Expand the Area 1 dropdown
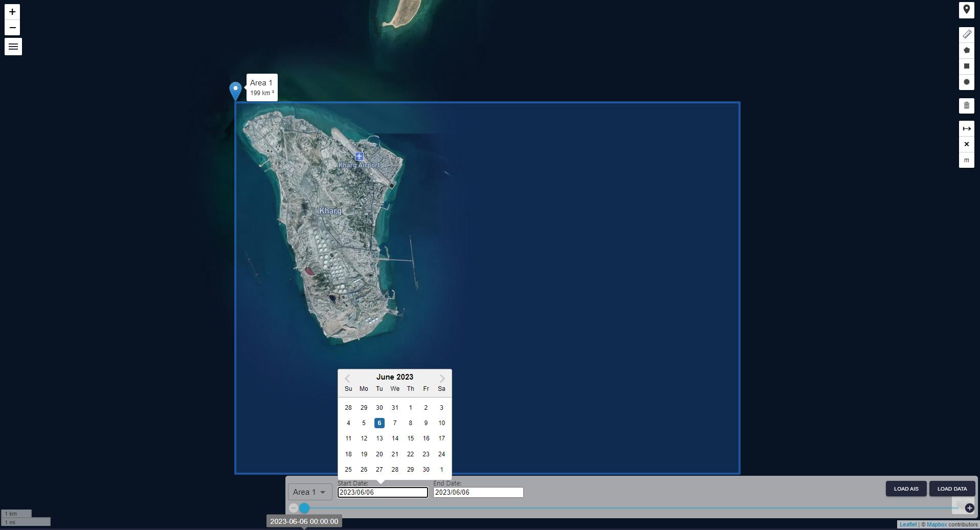 (309, 492)
